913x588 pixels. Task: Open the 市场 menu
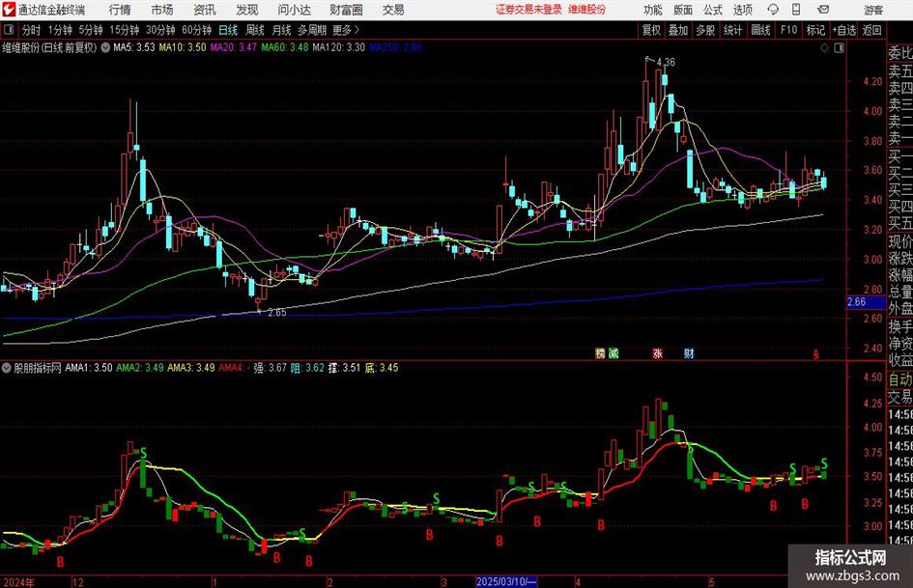[x=162, y=10]
